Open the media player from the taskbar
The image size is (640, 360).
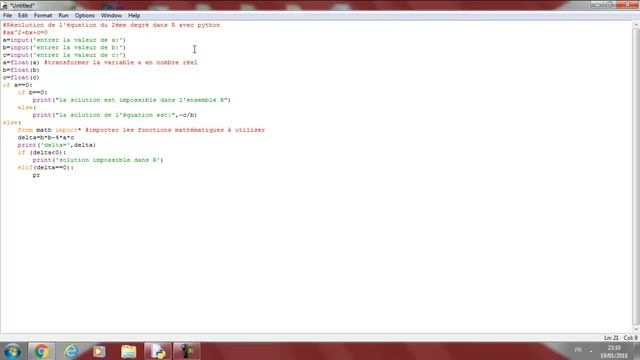tap(99, 351)
